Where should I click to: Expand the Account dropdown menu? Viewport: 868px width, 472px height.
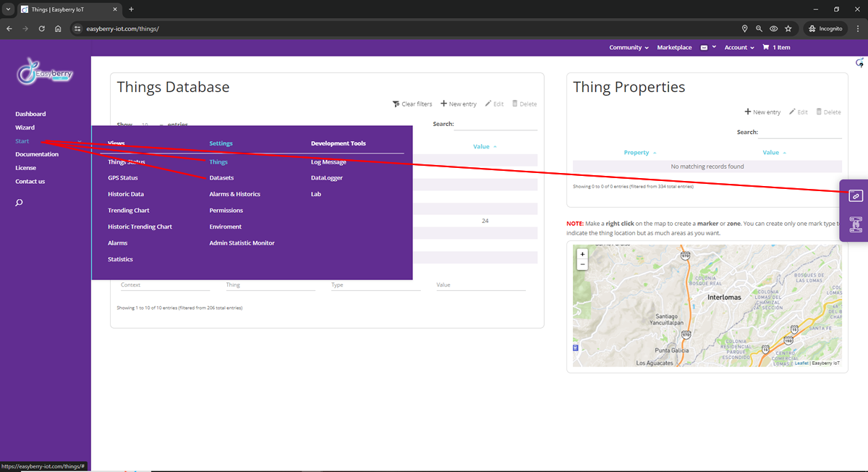(739, 47)
